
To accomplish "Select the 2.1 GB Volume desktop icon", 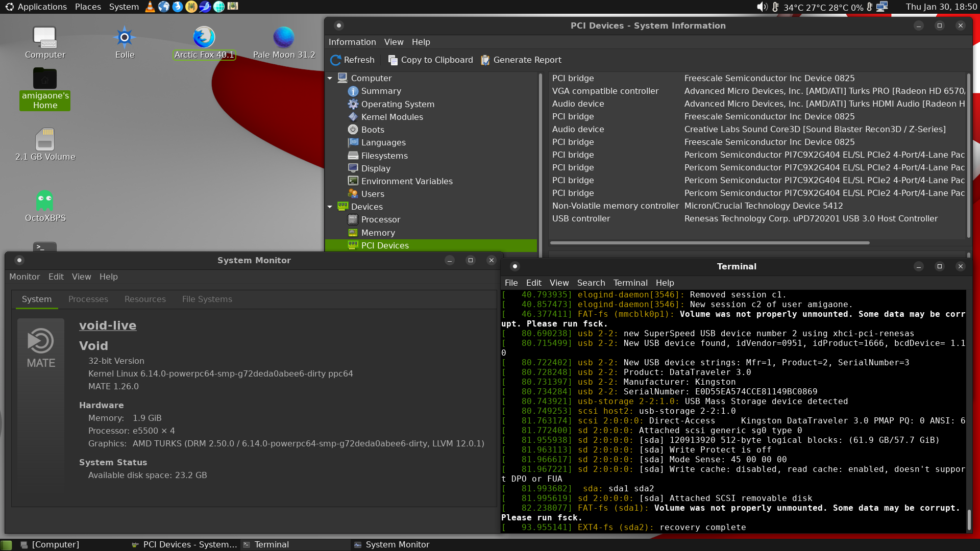I will click(x=45, y=145).
